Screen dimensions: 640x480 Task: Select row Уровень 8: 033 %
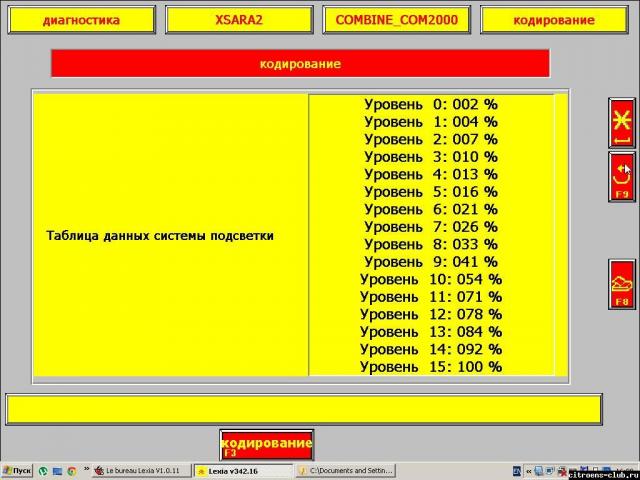click(x=431, y=244)
